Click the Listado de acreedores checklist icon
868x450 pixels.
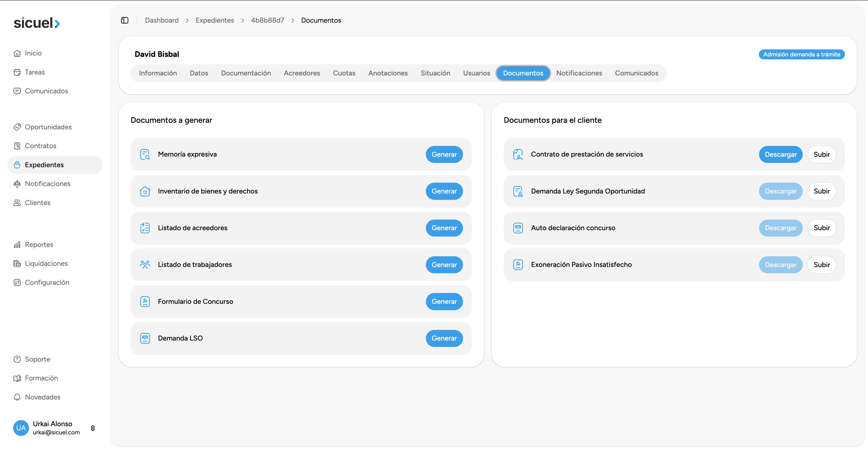click(145, 228)
